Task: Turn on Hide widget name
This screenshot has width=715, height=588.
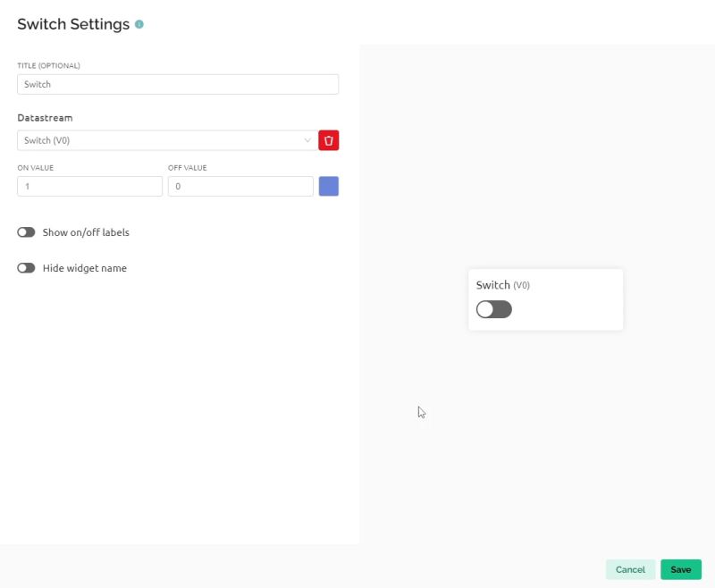Action: point(26,267)
